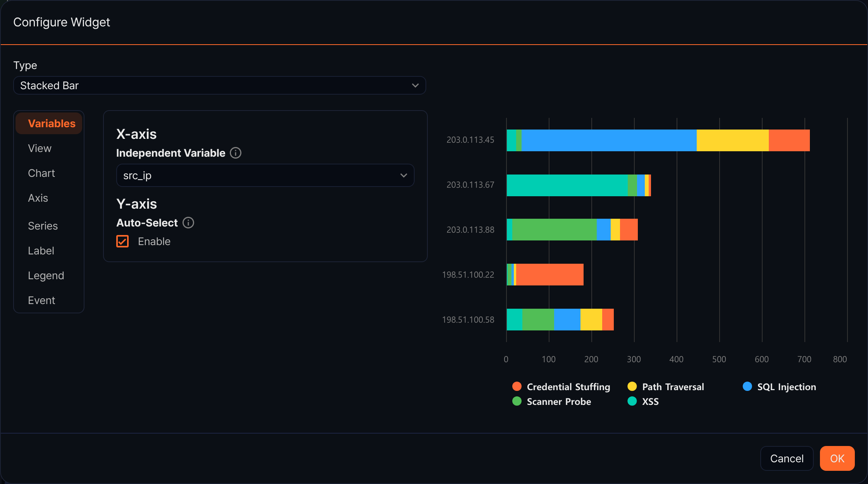
Task: Click the 800 tick label on the axis
Action: click(x=840, y=359)
